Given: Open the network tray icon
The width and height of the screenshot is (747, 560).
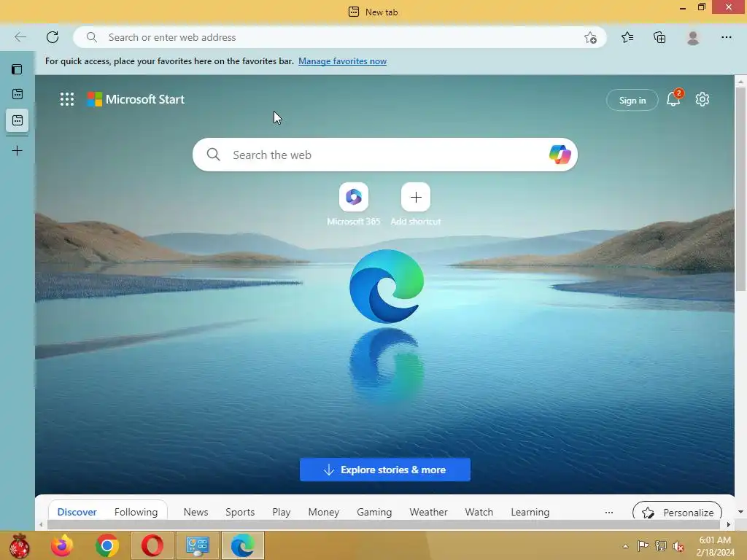Looking at the screenshot, I should [660, 546].
